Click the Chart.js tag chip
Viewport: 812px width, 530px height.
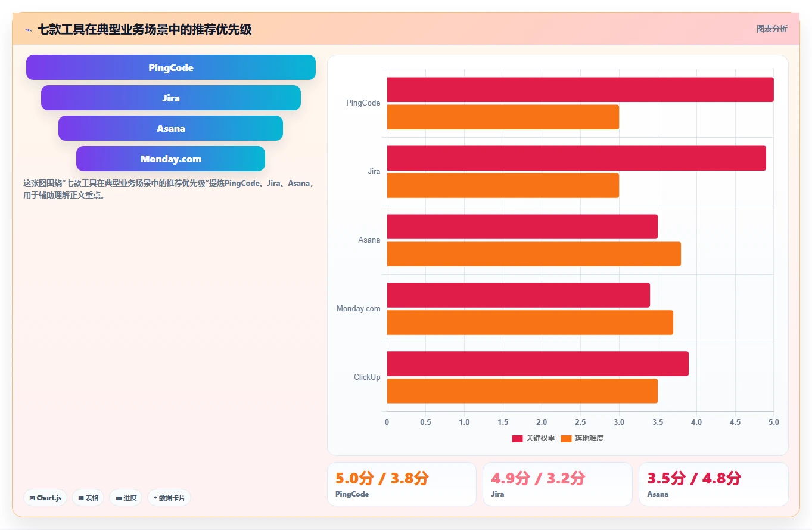pyautogui.click(x=45, y=498)
